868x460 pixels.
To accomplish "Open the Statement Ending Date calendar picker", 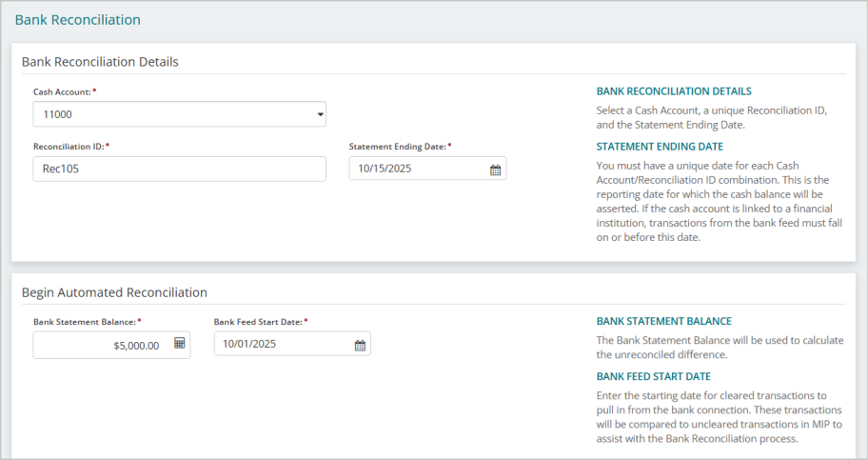I will (495, 170).
